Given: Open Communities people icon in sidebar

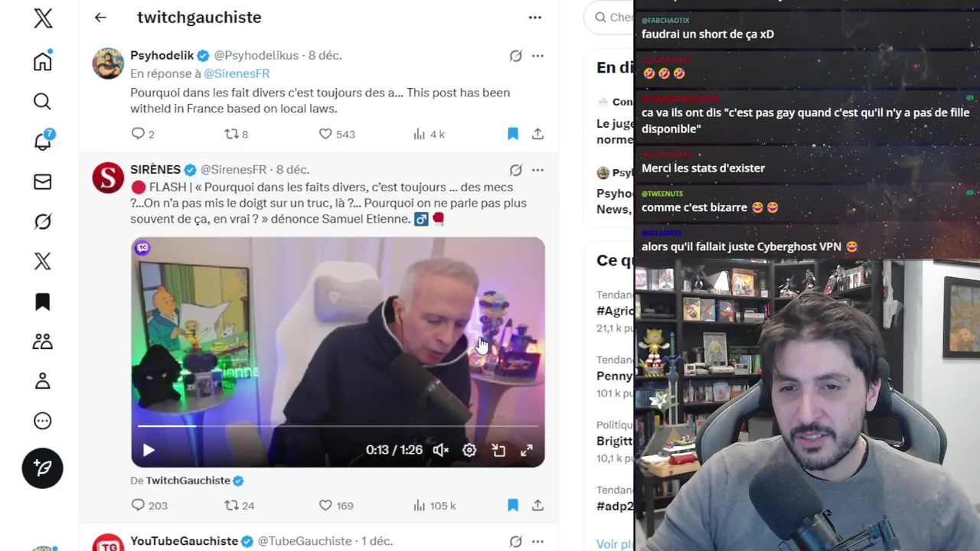Looking at the screenshot, I should (x=43, y=341).
